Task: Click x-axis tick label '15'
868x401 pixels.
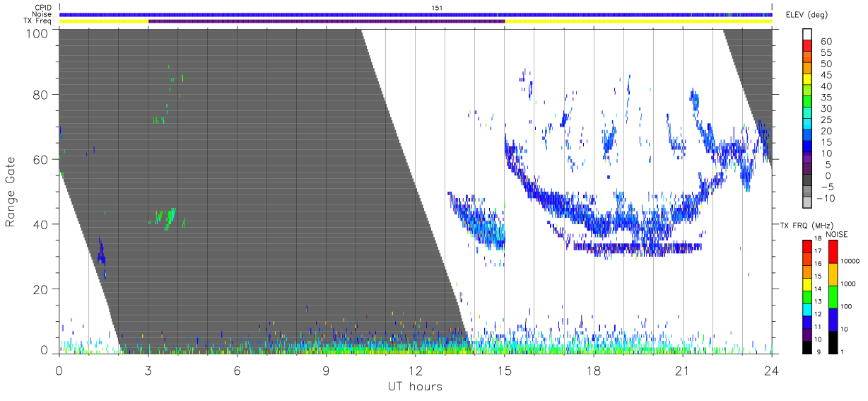Action: click(504, 370)
